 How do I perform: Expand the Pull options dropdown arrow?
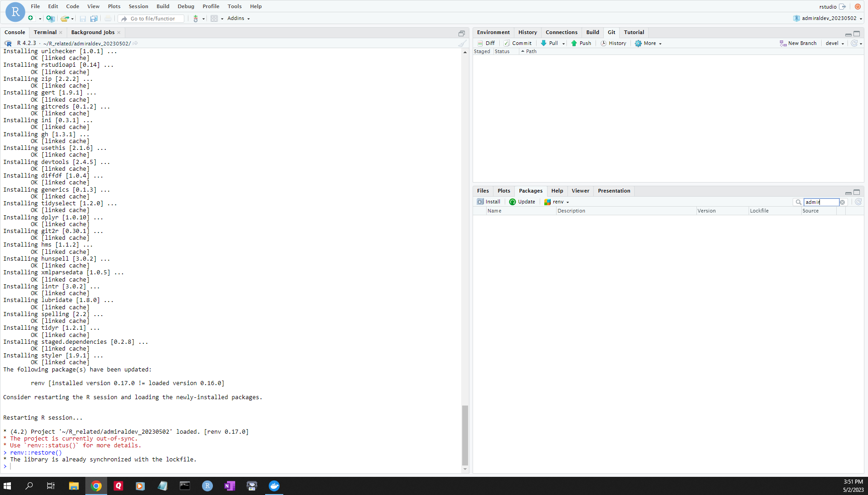coord(563,44)
